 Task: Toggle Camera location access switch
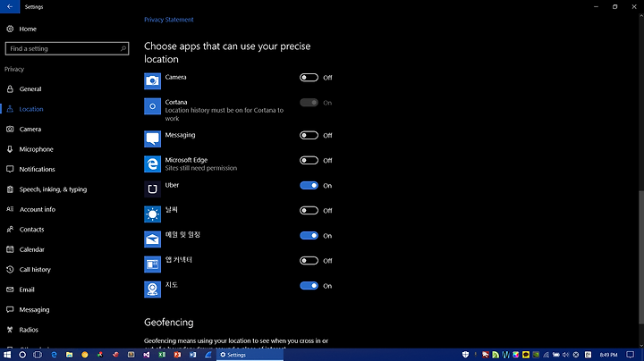(x=309, y=78)
